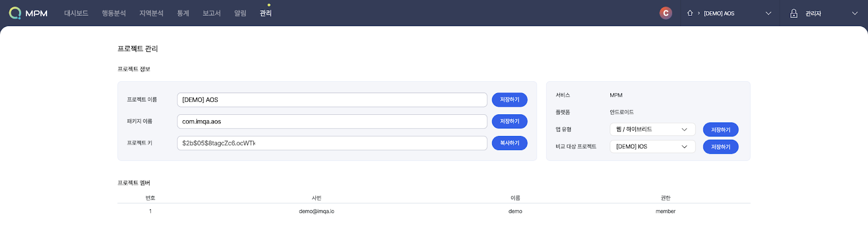Open the 비교 대상 프로젝트 dropdown
This screenshot has height=240, width=868.
click(652, 147)
